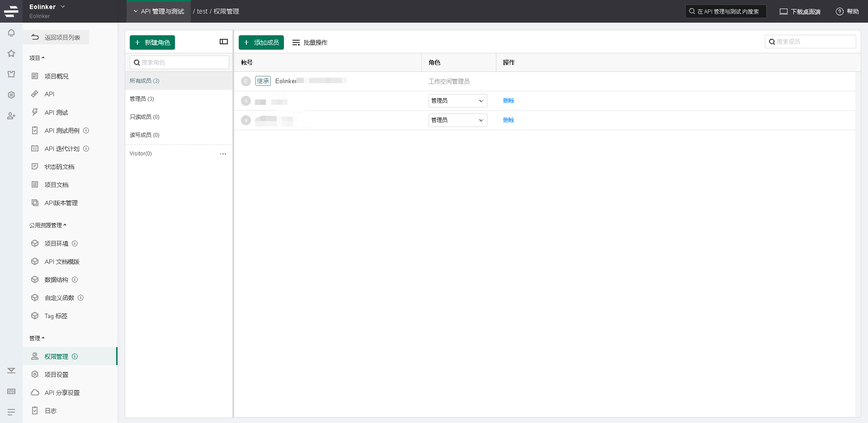Click the 添加成员 button

point(261,42)
